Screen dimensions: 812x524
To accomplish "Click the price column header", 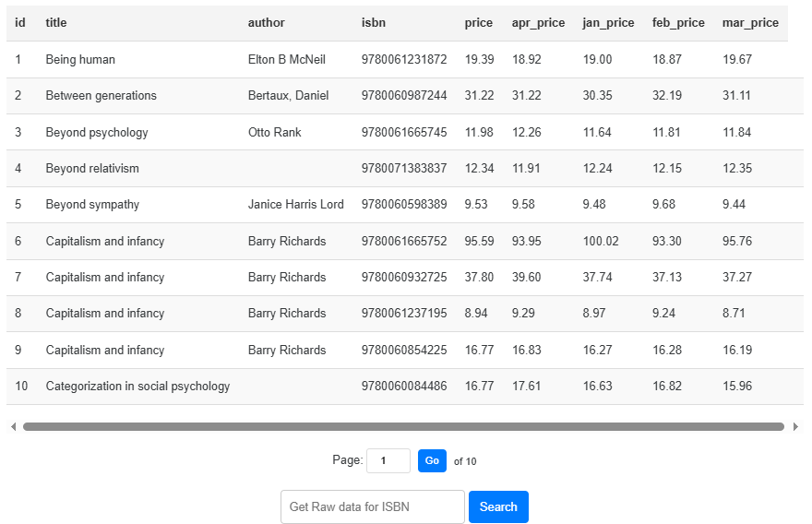I will [x=479, y=23].
